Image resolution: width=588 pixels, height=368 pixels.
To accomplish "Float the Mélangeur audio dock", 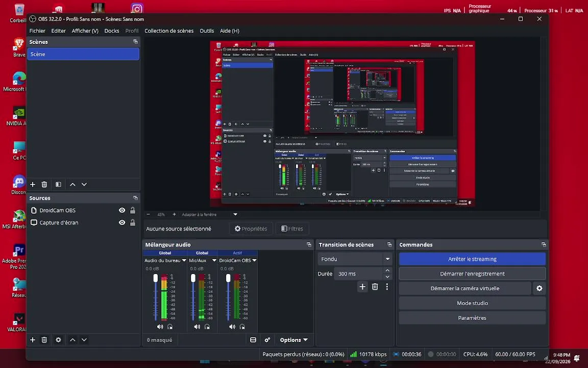I will 309,244.
